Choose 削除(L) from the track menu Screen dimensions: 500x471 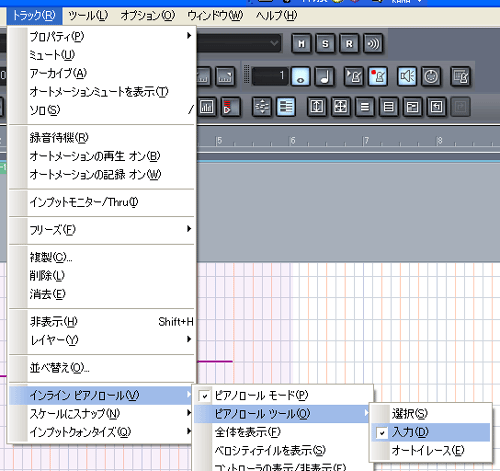click(x=102, y=275)
